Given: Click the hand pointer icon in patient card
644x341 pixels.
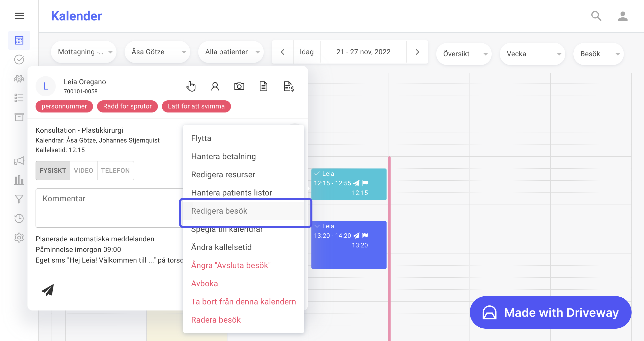Looking at the screenshot, I should point(191,87).
